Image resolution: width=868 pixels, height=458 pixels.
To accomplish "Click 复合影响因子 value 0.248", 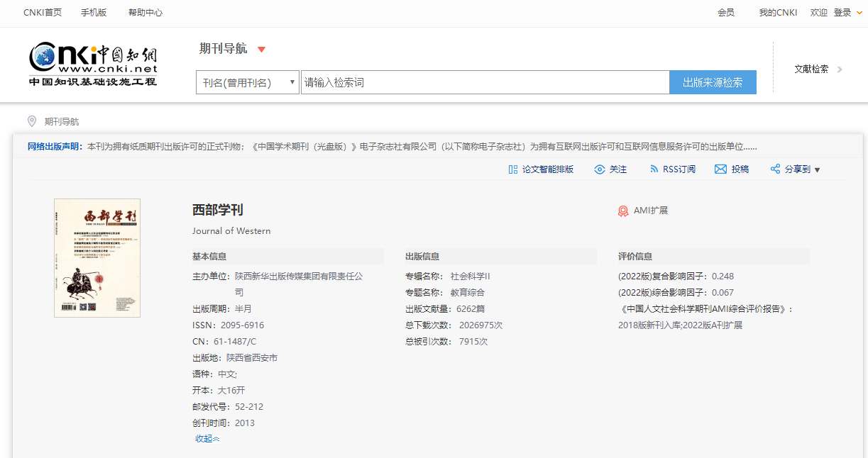I will (x=723, y=277).
